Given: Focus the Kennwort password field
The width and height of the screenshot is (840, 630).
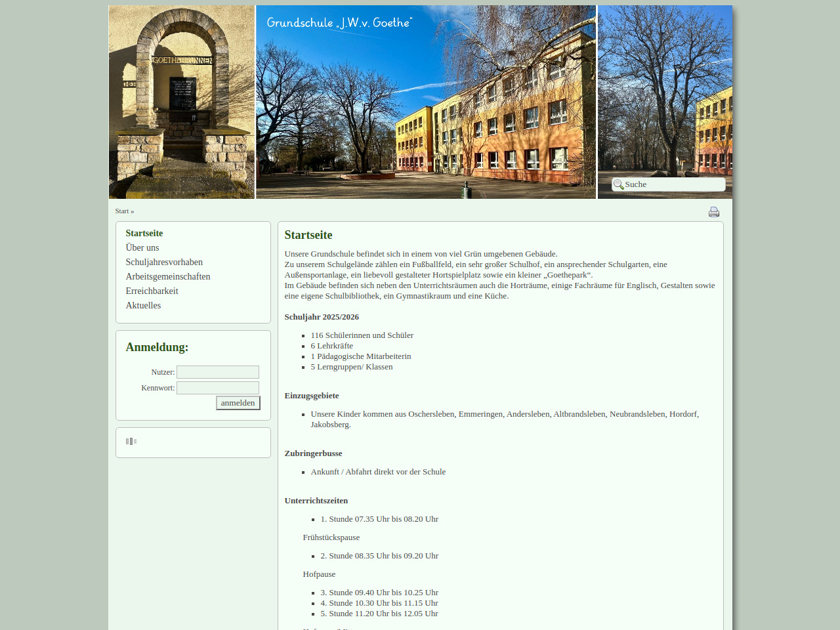Looking at the screenshot, I should point(218,388).
